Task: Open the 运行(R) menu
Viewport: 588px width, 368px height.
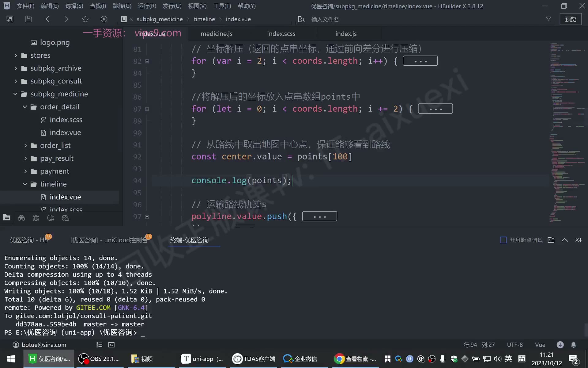Action: (x=147, y=6)
